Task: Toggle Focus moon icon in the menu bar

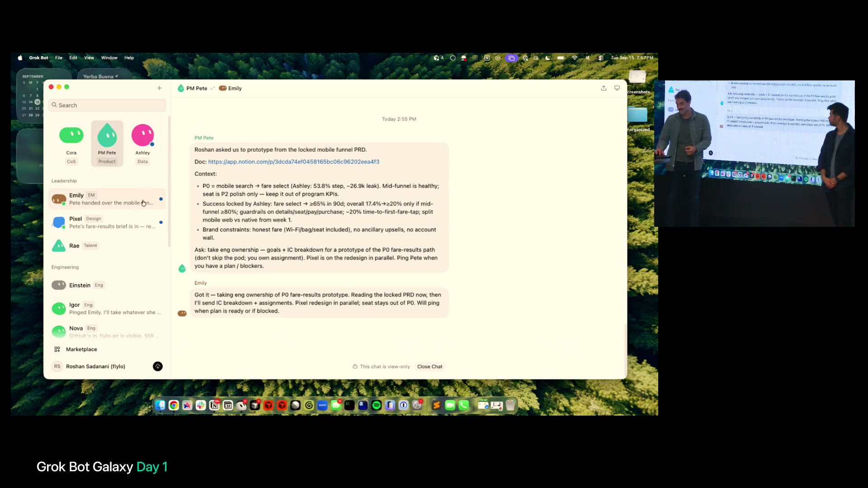Action: [548, 58]
